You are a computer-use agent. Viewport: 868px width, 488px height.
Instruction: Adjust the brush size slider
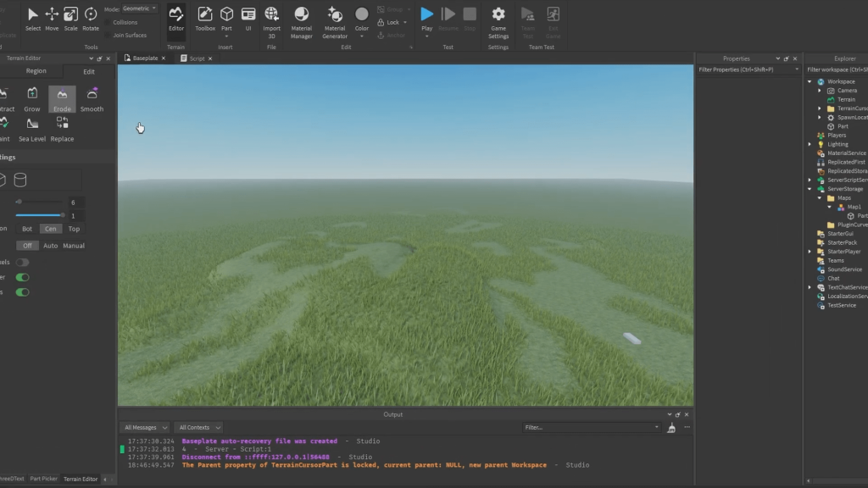pyautogui.click(x=39, y=202)
